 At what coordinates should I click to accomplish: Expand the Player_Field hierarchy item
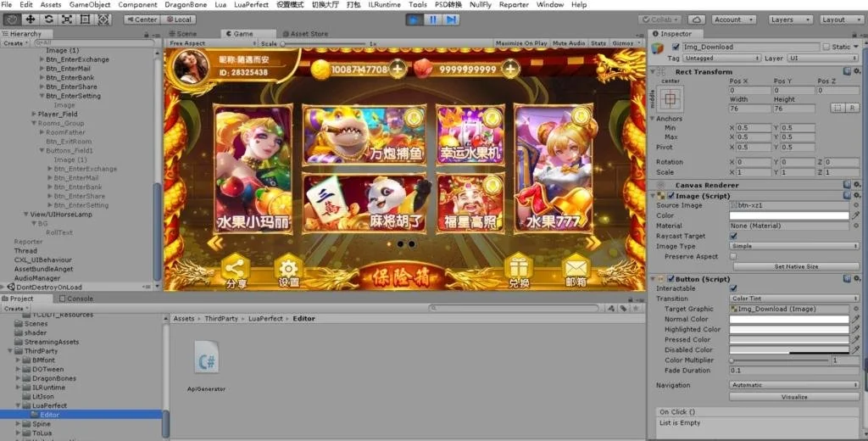click(34, 114)
